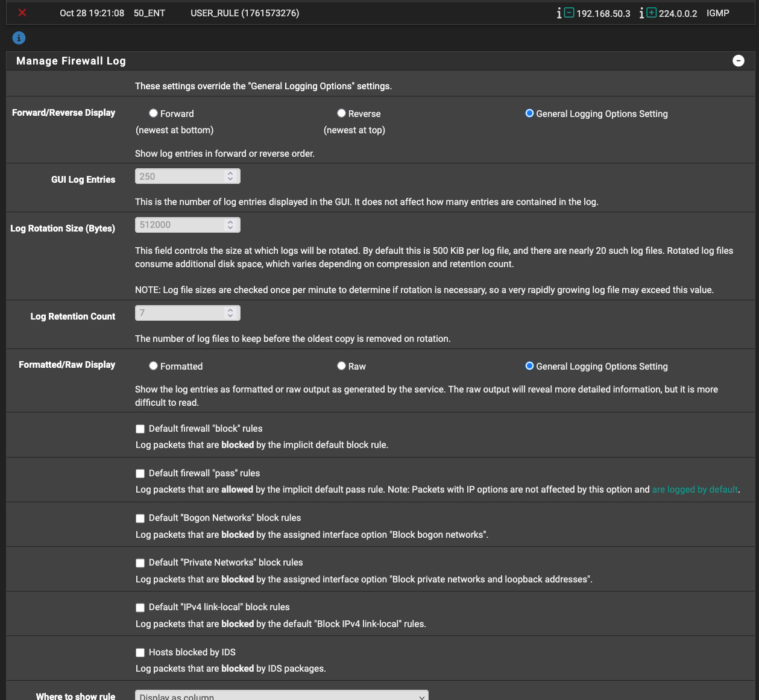Check Hosts blocked by IDS option

click(140, 652)
